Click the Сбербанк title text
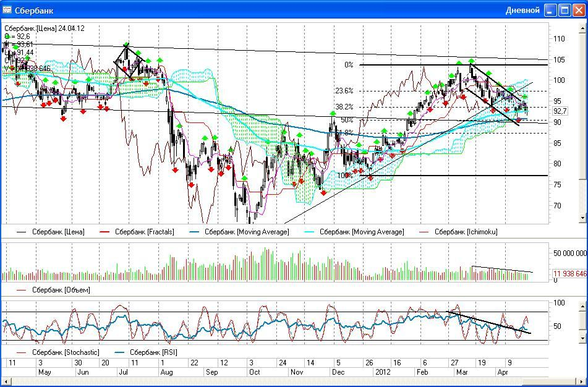The width and height of the screenshot is (588, 387). 34,11
